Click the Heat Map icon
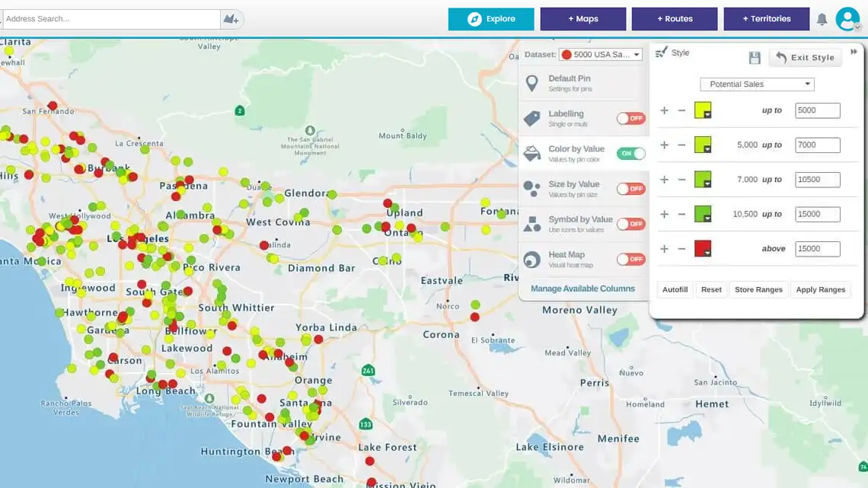This screenshot has width=868, height=488. pos(533,259)
